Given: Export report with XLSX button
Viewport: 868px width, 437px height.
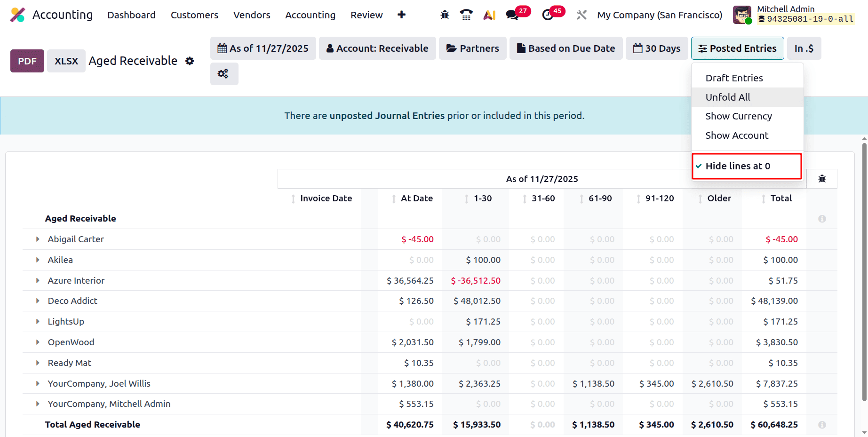Looking at the screenshot, I should (66, 61).
